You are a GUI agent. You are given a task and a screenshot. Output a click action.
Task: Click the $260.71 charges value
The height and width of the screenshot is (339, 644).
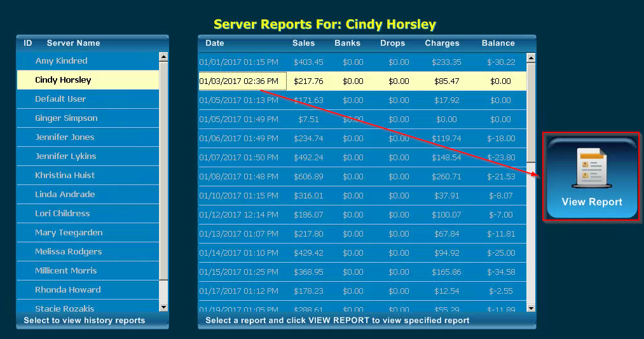point(446,177)
